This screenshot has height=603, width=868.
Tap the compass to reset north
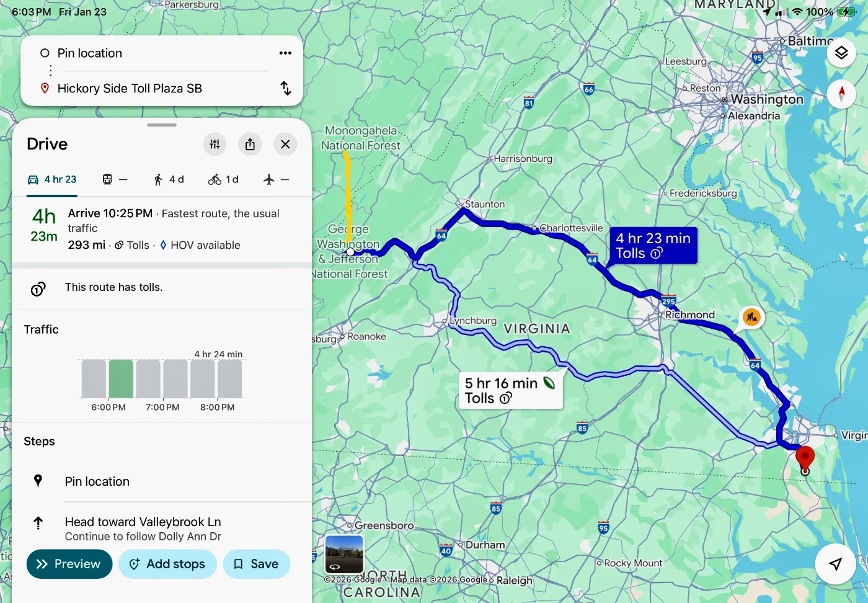pyautogui.click(x=841, y=94)
